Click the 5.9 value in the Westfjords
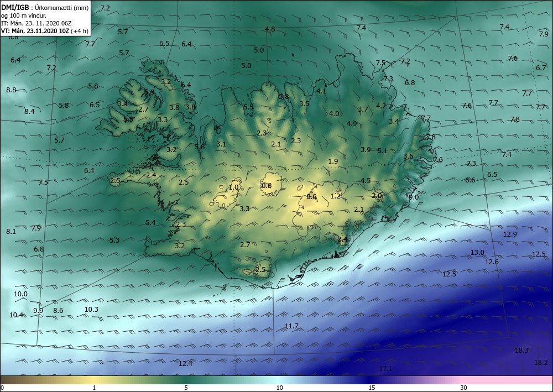The width and height of the screenshot is (553, 392). (x=149, y=92)
